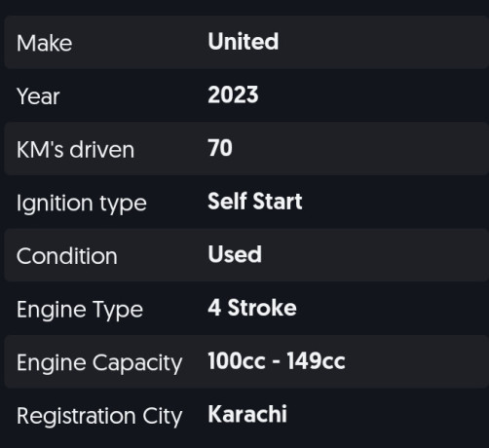
Task: Click the Condition row background
Action: point(246,255)
